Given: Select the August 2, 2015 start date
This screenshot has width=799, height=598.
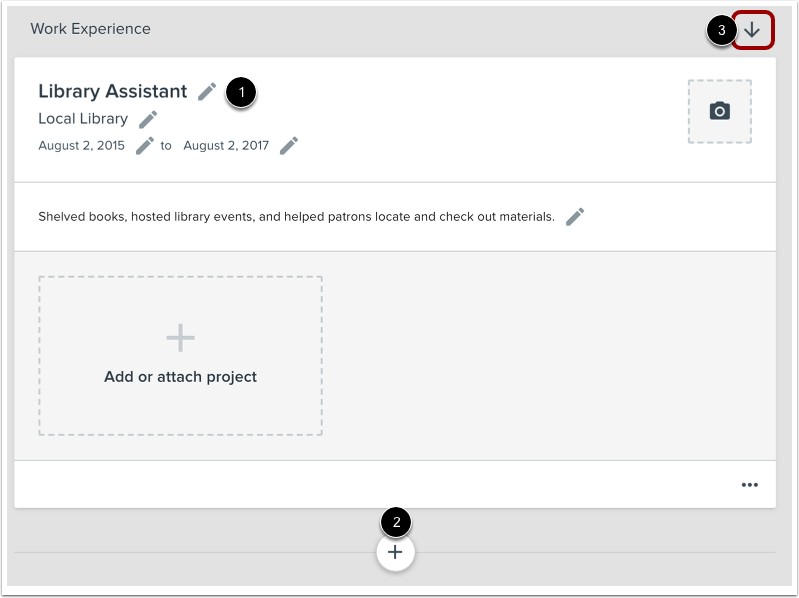Looking at the screenshot, I should (82, 146).
